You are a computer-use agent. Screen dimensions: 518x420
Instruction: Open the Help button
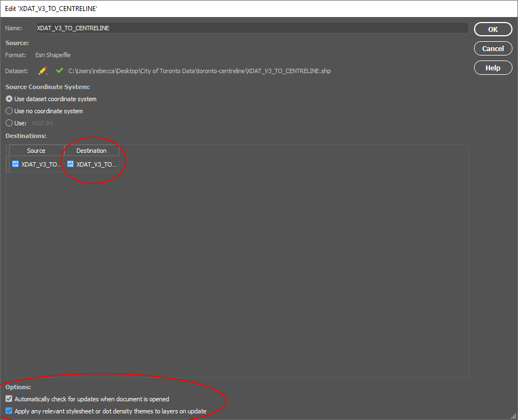pos(493,68)
